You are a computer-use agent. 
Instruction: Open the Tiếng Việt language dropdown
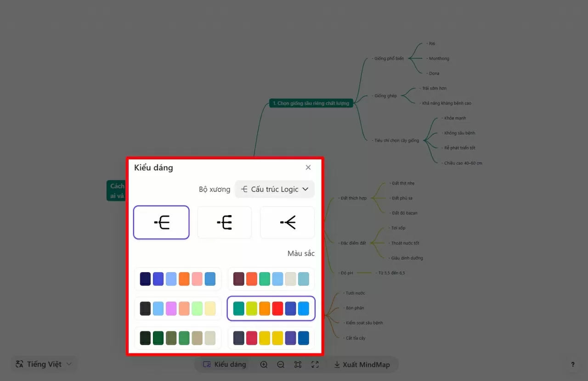tap(44, 364)
